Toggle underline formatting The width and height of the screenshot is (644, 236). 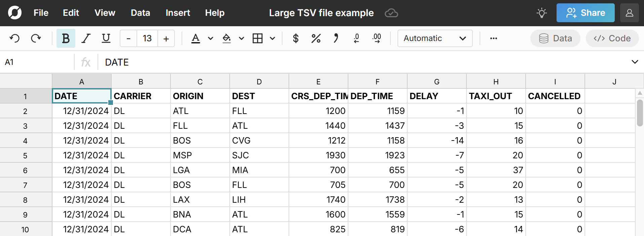pos(106,38)
